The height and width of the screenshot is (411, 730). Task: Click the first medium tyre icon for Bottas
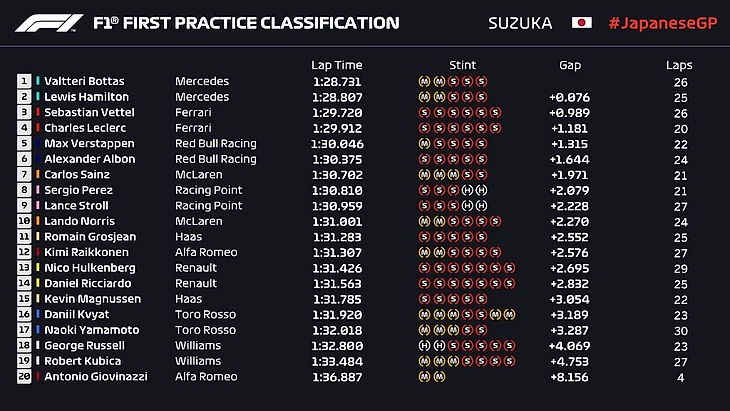[424, 82]
